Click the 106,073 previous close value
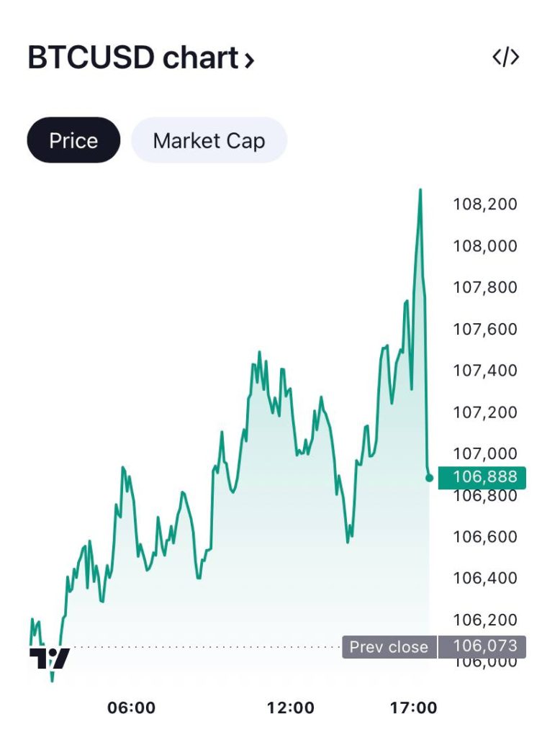Image resolution: width=560 pixels, height=737 pixels. click(x=484, y=646)
